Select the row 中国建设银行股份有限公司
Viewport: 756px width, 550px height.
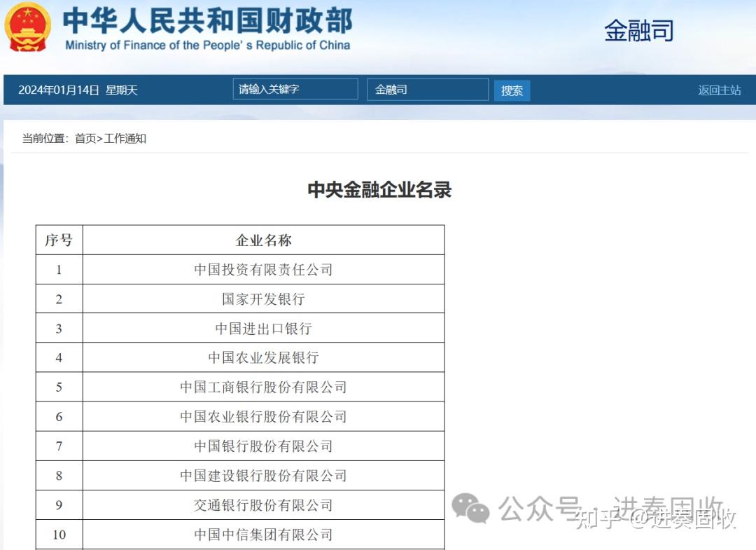pyautogui.click(x=240, y=475)
